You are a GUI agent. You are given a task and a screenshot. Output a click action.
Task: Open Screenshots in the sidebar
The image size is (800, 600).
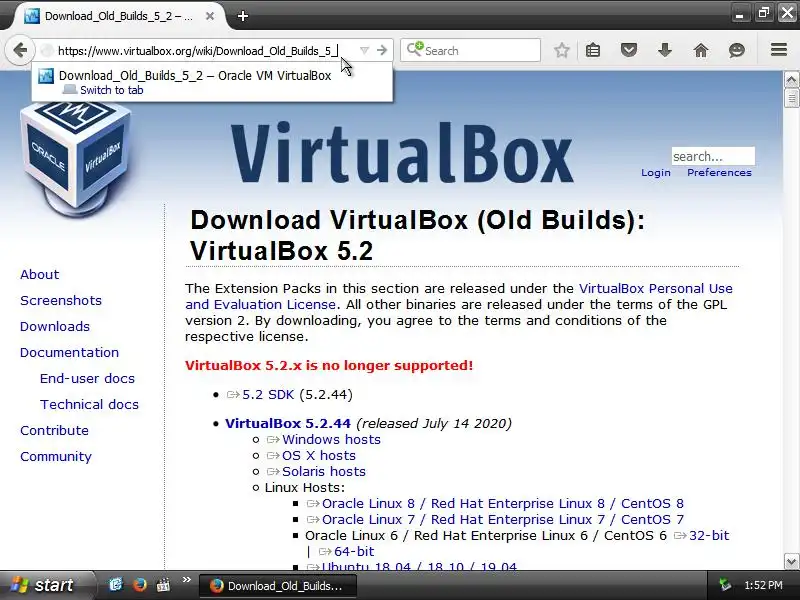[61, 301]
